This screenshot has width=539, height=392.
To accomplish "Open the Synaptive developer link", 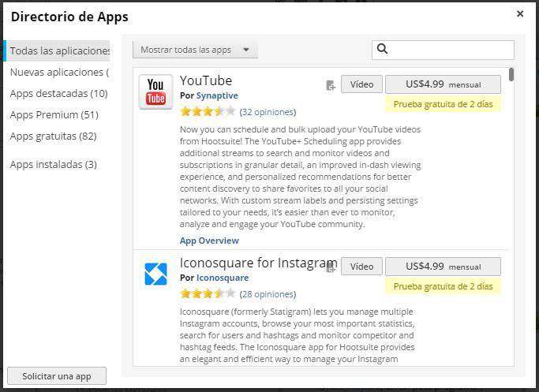I will [x=217, y=95].
